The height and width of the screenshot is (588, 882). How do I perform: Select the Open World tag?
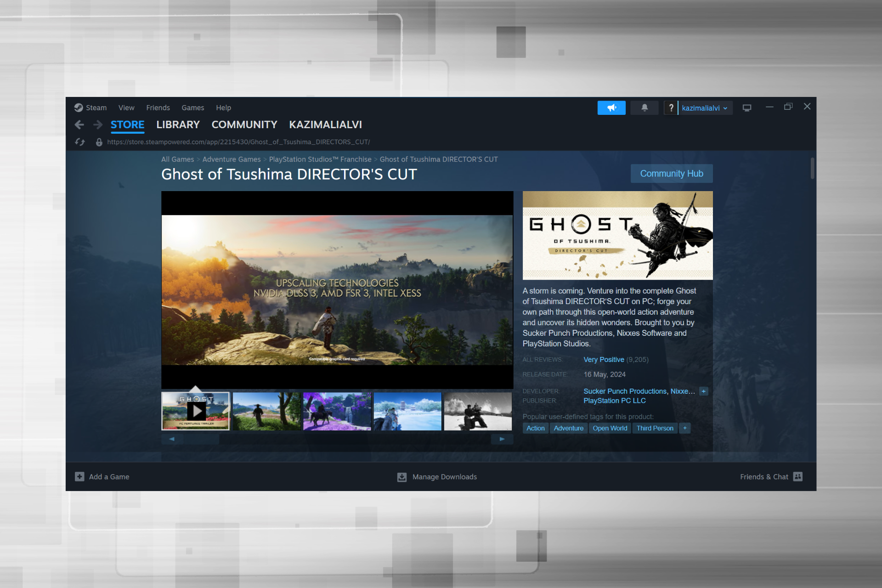pos(610,428)
